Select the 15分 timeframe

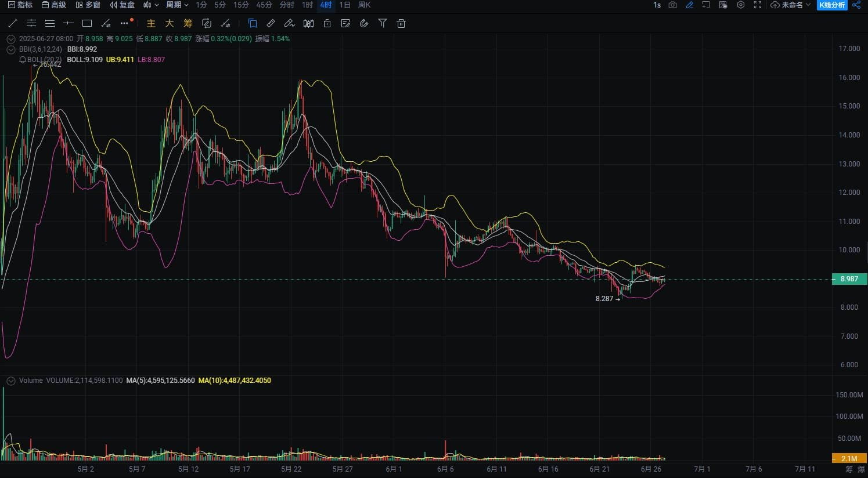tap(241, 5)
